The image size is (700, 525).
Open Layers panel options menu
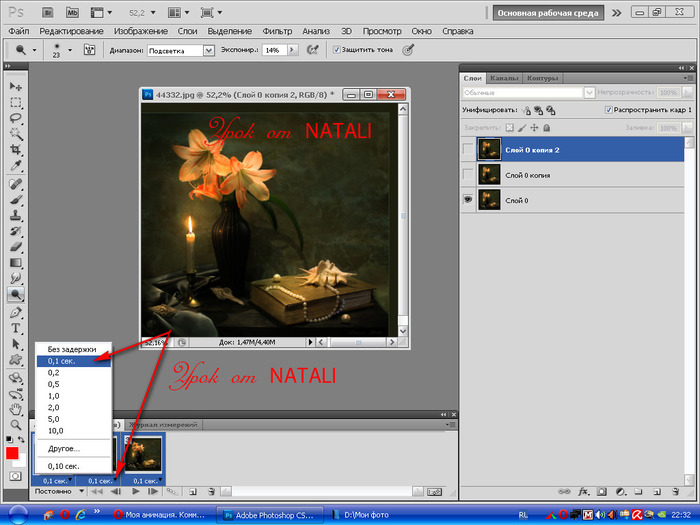[x=686, y=78]
